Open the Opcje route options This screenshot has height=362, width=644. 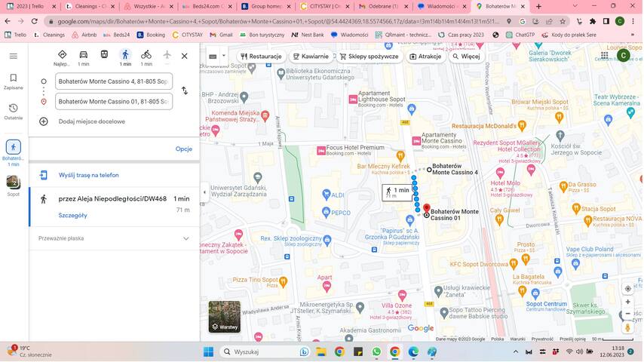[183, 149]
